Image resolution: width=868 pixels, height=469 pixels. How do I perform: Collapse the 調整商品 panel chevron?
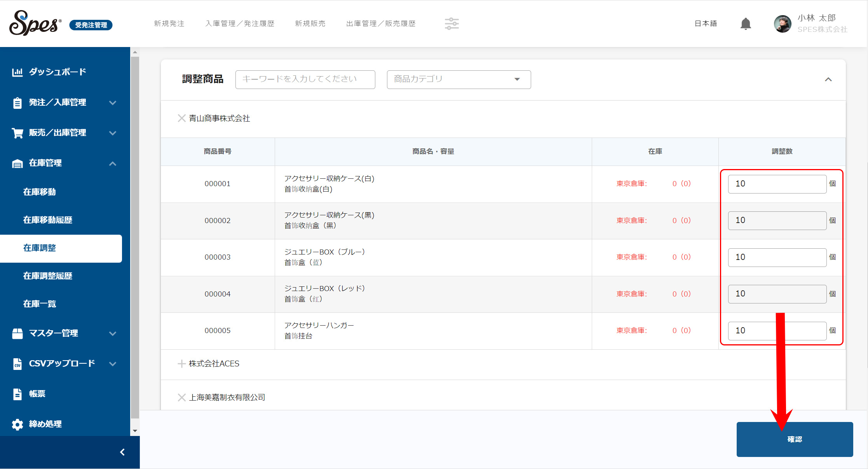pos(828,80)
